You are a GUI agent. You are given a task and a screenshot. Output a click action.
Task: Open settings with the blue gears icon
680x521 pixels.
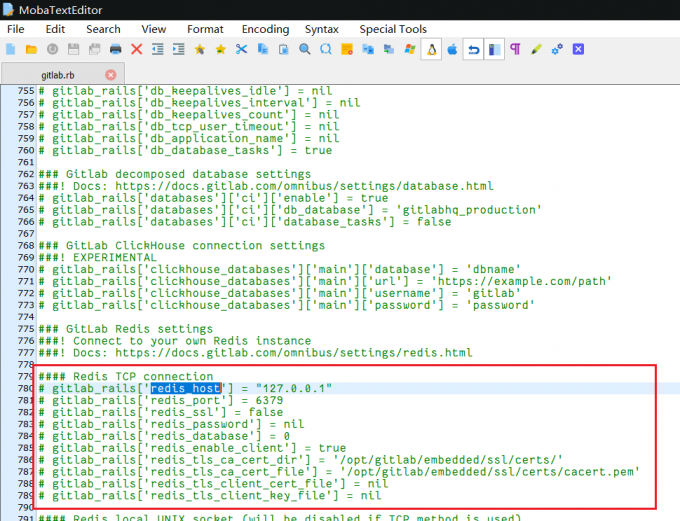click(x=557, y=49)
